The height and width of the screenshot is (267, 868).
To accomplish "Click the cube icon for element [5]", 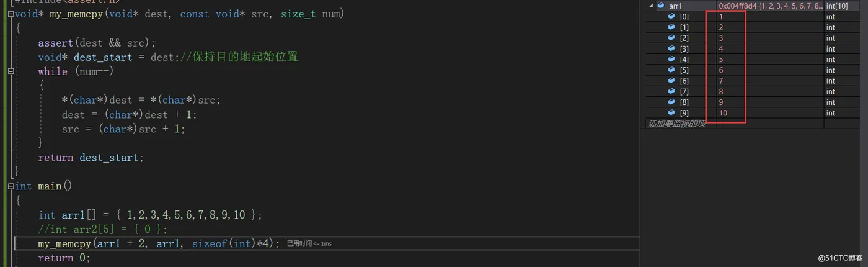I will pyautogui.click(x=671, y=70).
